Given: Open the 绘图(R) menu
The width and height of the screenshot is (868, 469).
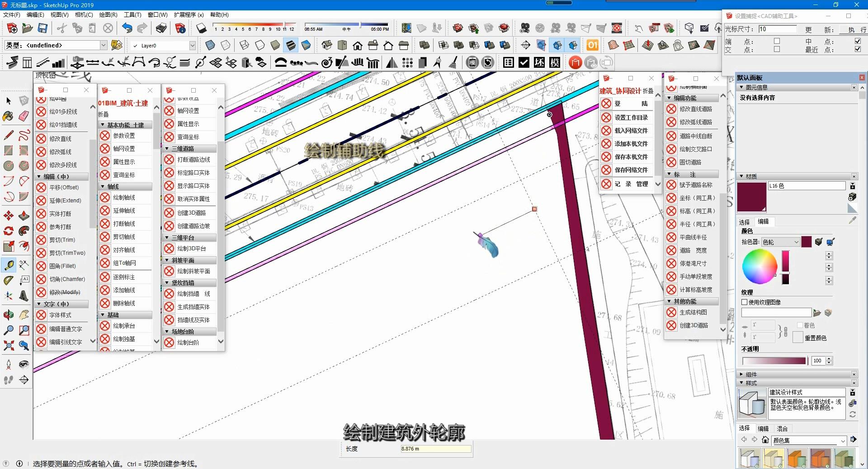Looking at the screenshot, I should (x=108, y=14).
